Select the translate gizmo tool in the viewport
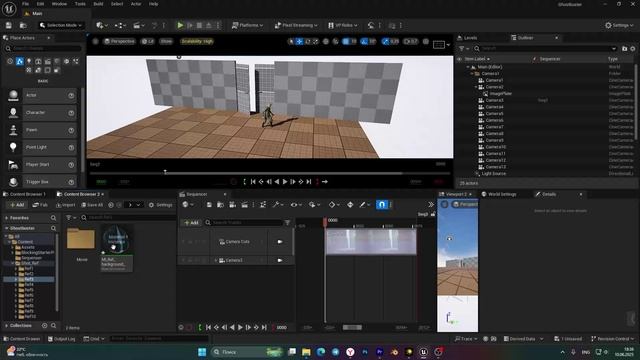The image size is (640, 360). click(299, 41)
